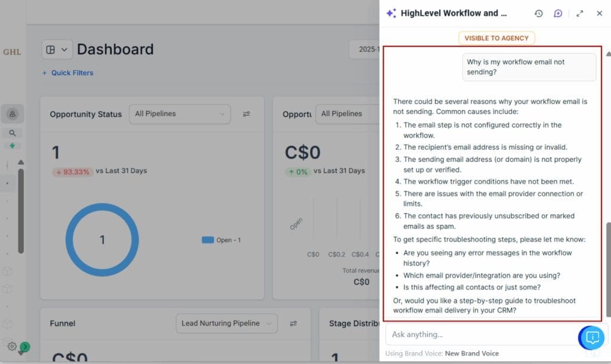
Task: Expand Opportunity Status All Pipelines dropdown
Action: tap(180, 114)
